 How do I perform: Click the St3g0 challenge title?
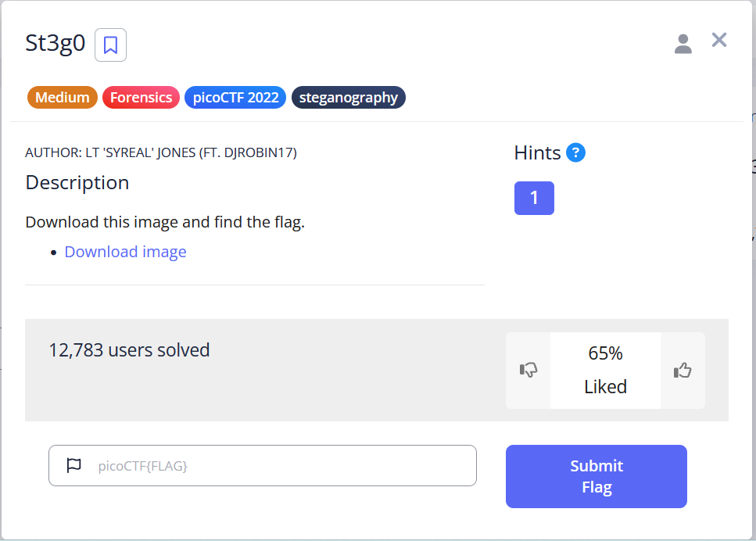click(x=55, y=44)
